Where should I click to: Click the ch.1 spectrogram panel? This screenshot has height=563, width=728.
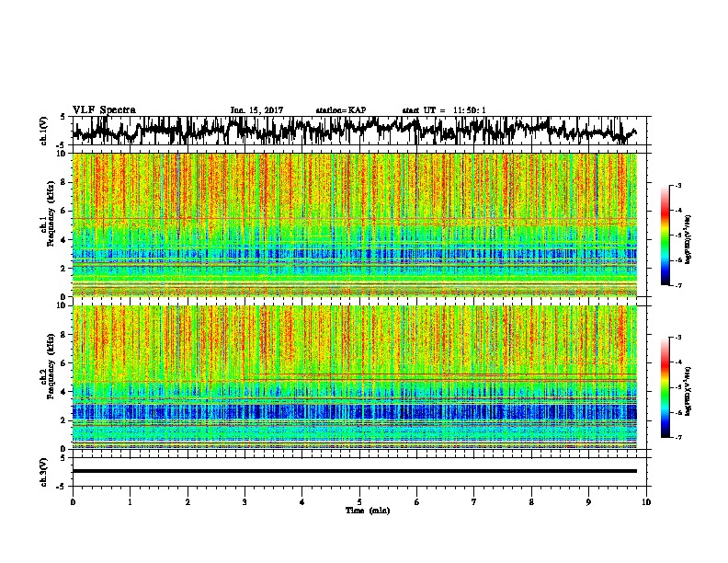coord(355,224)
